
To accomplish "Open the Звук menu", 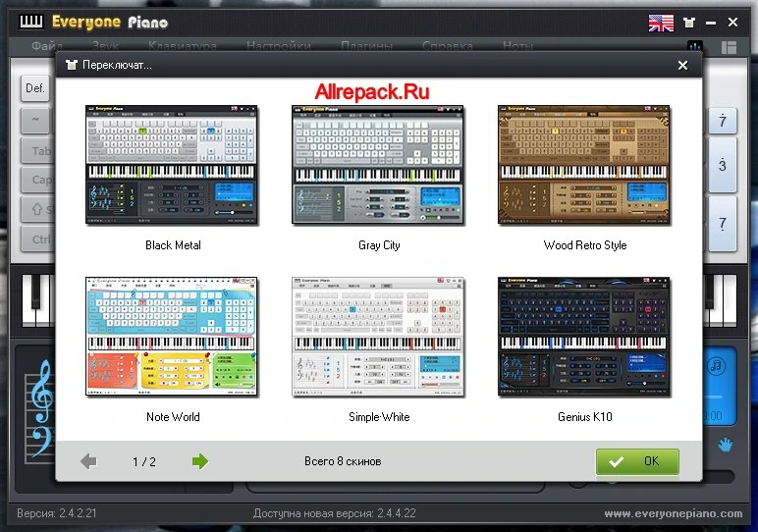I will point(105,46).
